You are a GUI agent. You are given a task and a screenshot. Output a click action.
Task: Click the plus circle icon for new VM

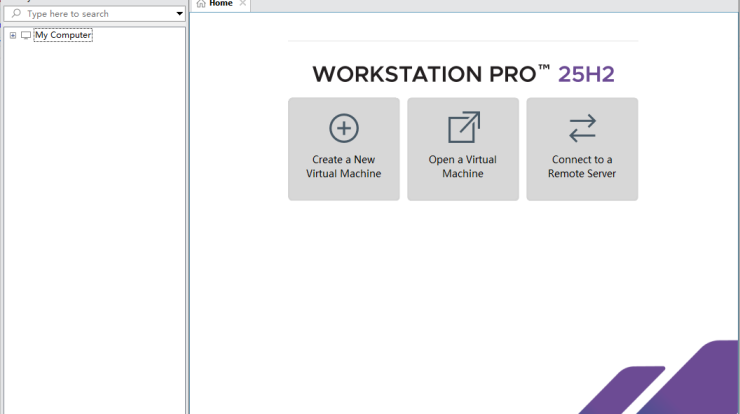pos(344,128)
